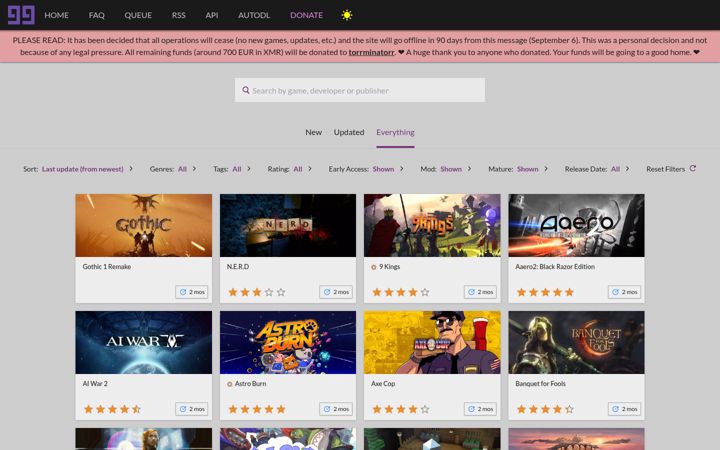
Task: Expand the Genres filter
Action: 173,169
